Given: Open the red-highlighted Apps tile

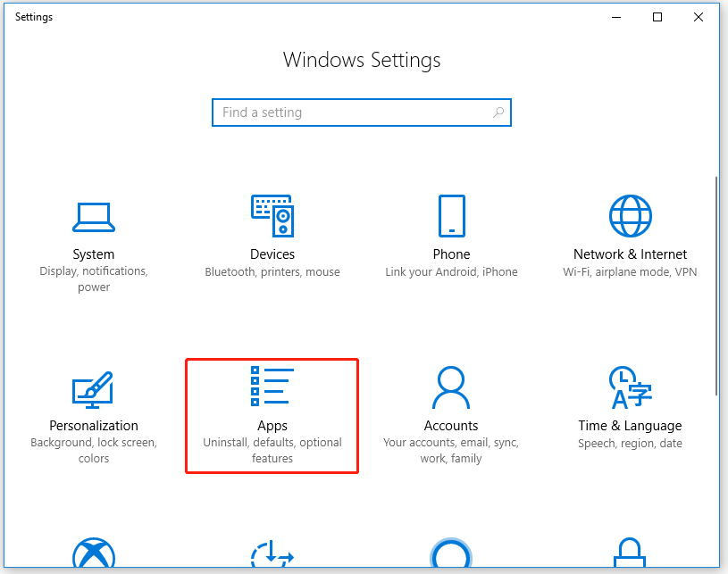Looking at the screenshot, I should [x=272, y=415].
